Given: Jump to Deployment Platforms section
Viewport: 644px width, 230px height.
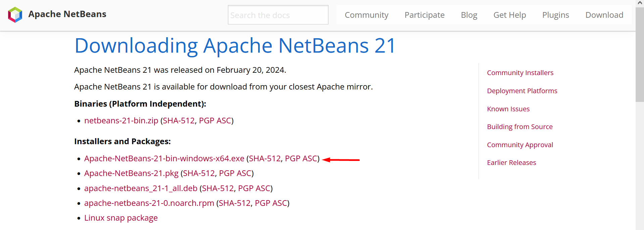Looking at the screenshot, I should click(522, 91).
